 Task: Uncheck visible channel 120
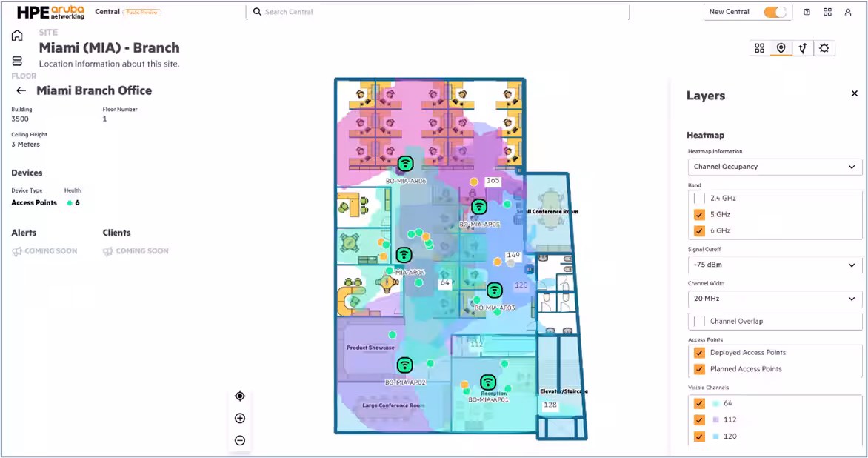tap(699, 437)
